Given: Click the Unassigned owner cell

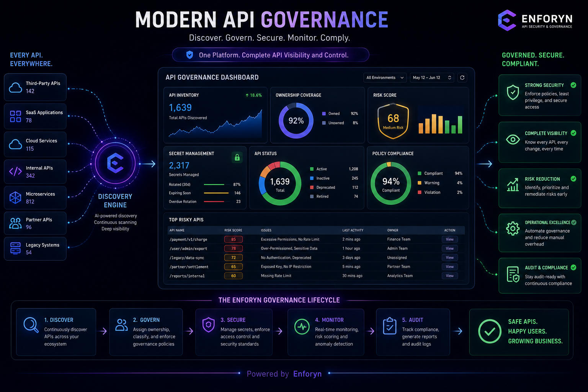Looking at the screenshot, I should coord(397,258).
